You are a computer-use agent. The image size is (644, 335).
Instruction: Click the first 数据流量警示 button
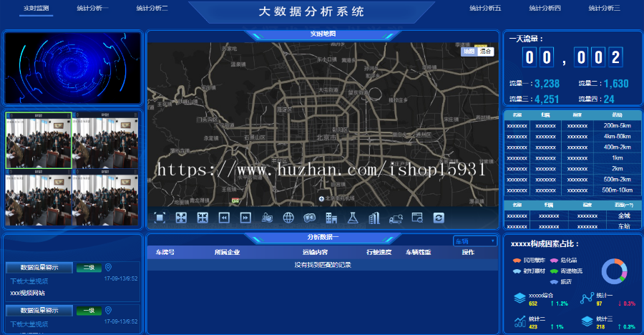coord(39,268)
